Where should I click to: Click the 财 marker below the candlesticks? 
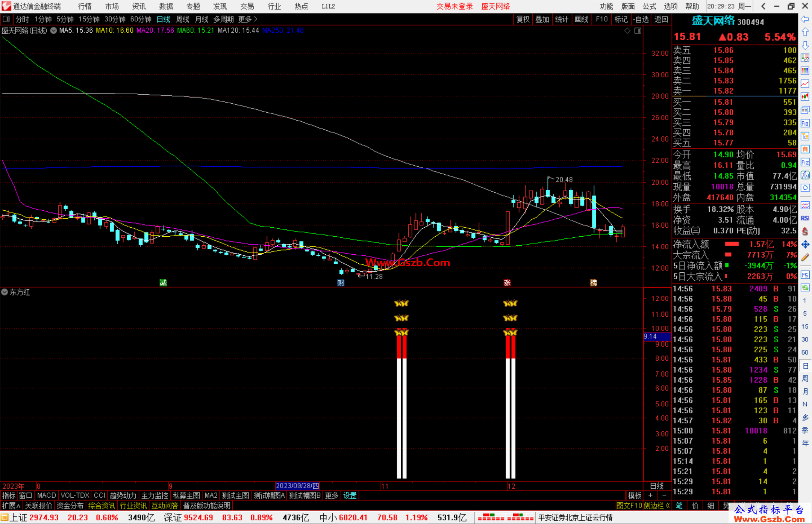coord(341,282)
